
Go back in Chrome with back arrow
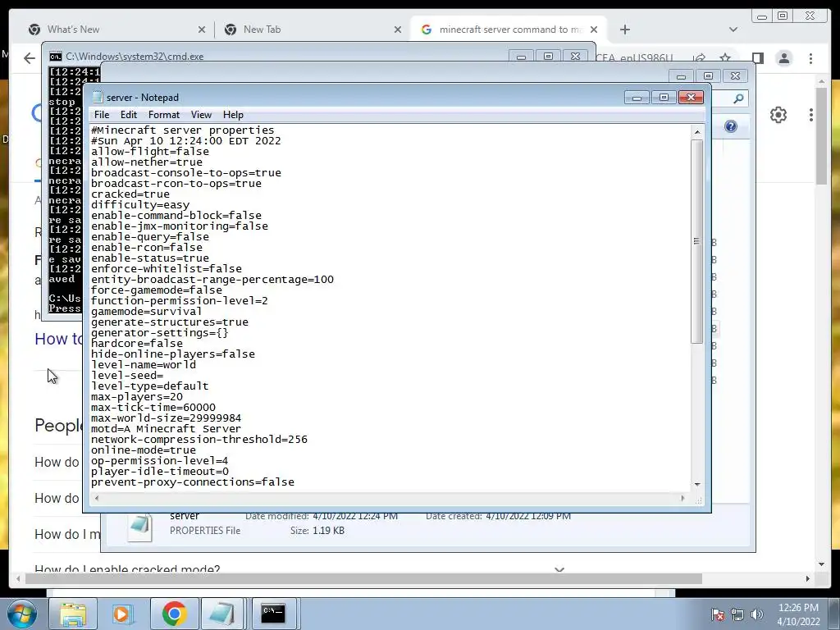pyautogui.click(x=30, y=58)
